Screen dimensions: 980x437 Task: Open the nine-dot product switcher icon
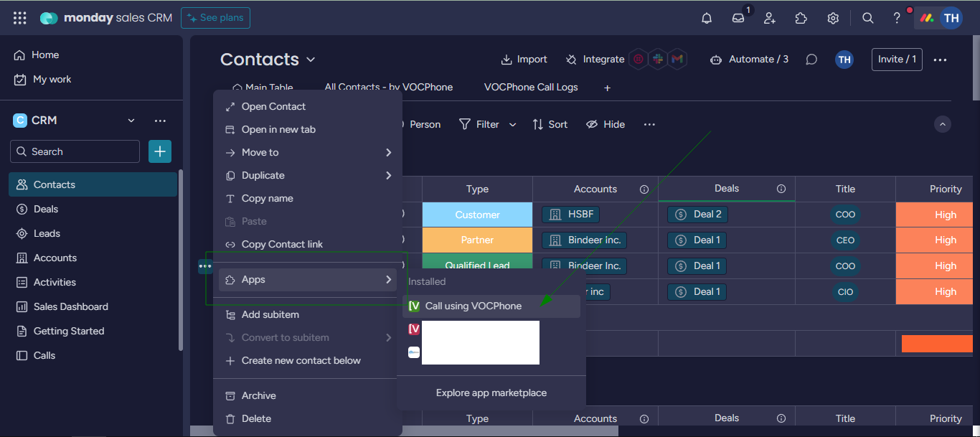click(19, 18)
